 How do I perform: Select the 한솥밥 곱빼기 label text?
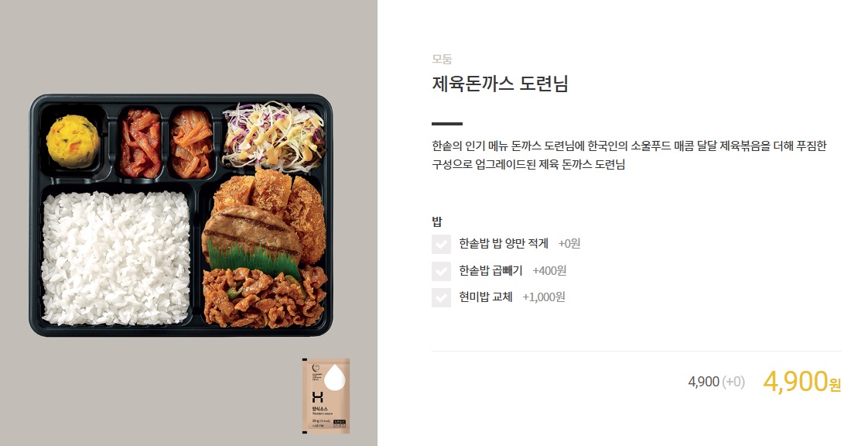tap(490, 271)
